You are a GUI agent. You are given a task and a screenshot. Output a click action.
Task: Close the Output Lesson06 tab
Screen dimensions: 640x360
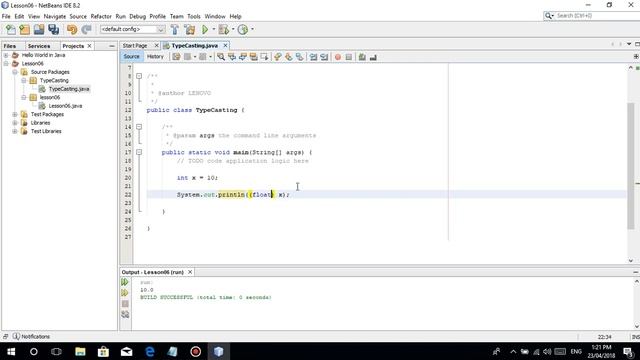190,272
